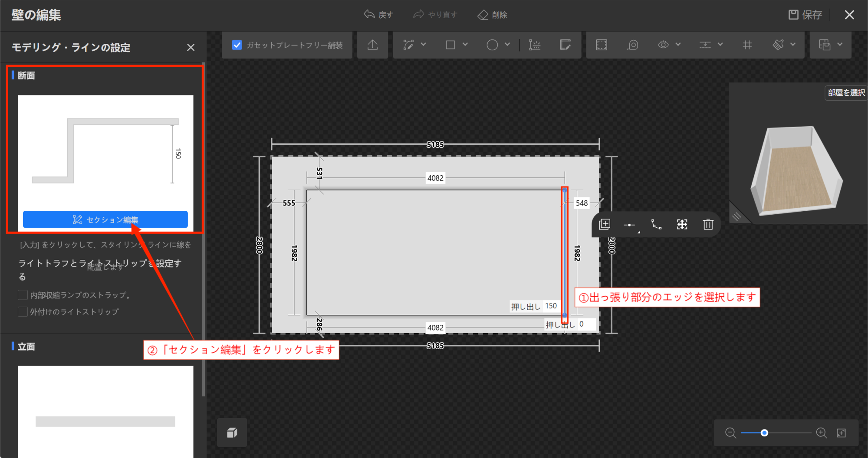Close the 壁の編集 editor window
The height and width of the screenshot is (458, 868).
pyautogui.click(x=849, y=15)
